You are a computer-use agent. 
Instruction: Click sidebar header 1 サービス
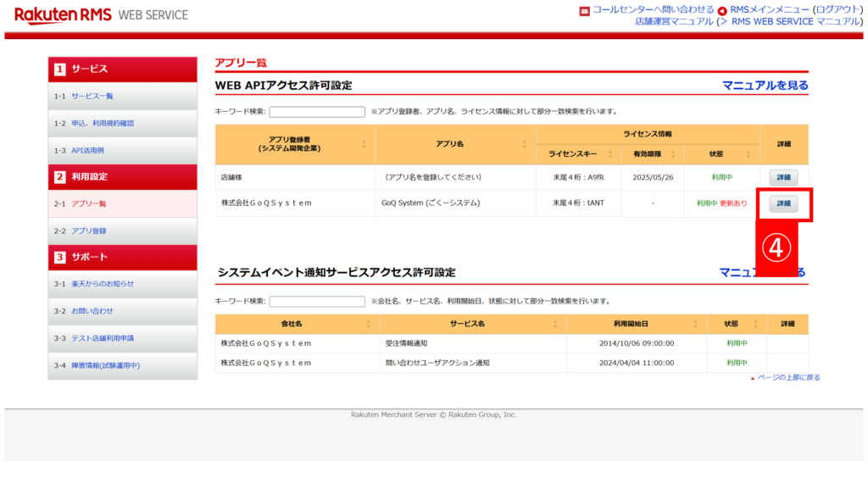(x=122, y=69)
